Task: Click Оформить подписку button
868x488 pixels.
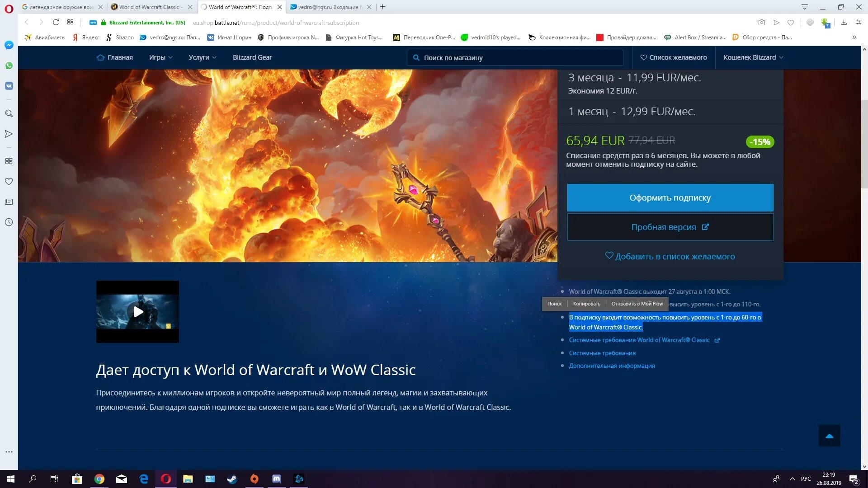Action: [670, 197]
